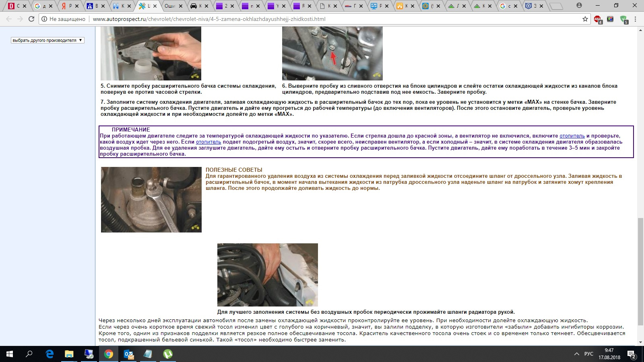Image resolution: width=644 pixels, height=362 pixels.
Task: Expand the 'выбрать другого производителя' dropdown
Action: pyautogui.click(x=47, y=40)
